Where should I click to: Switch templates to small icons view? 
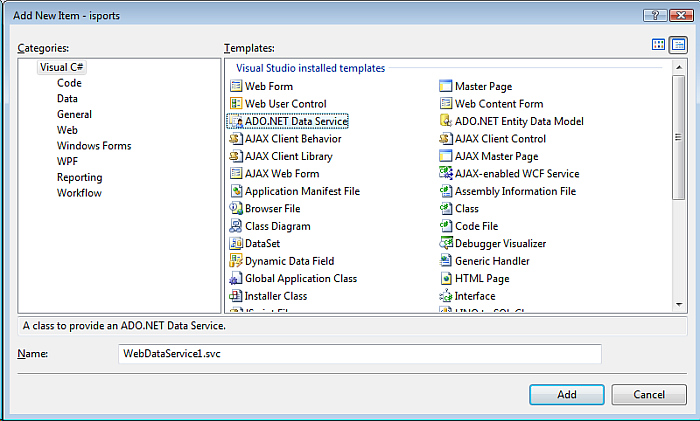coord(678,45)
